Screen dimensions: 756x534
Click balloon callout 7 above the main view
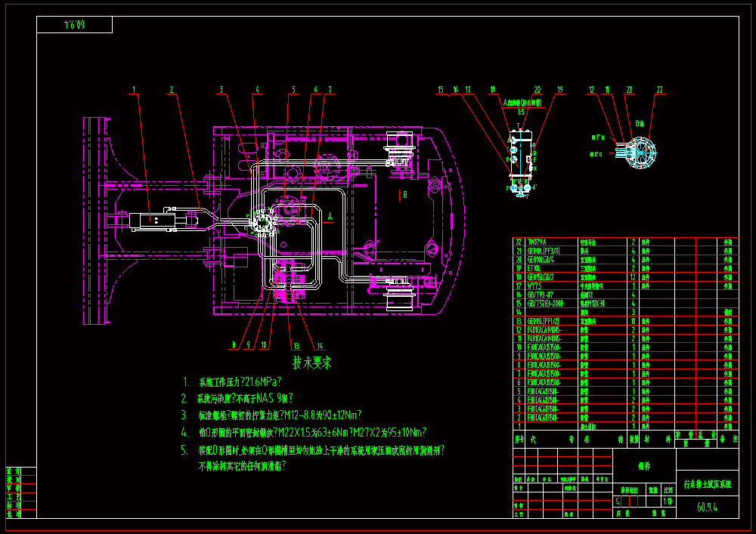[x=330, y=90]
